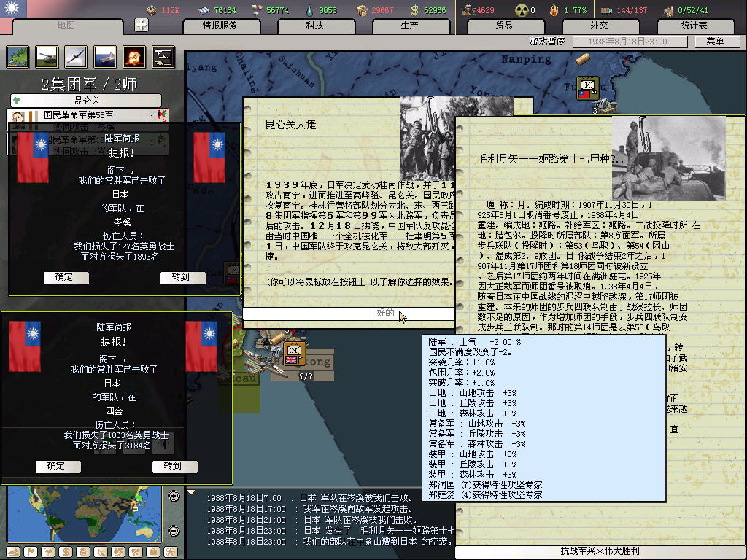The height and width of the screenshot is (560, 747).
Task: Open the 17:00 log entry 我军在岑溪向敌军发起攻击
Action: coord(309,508)
